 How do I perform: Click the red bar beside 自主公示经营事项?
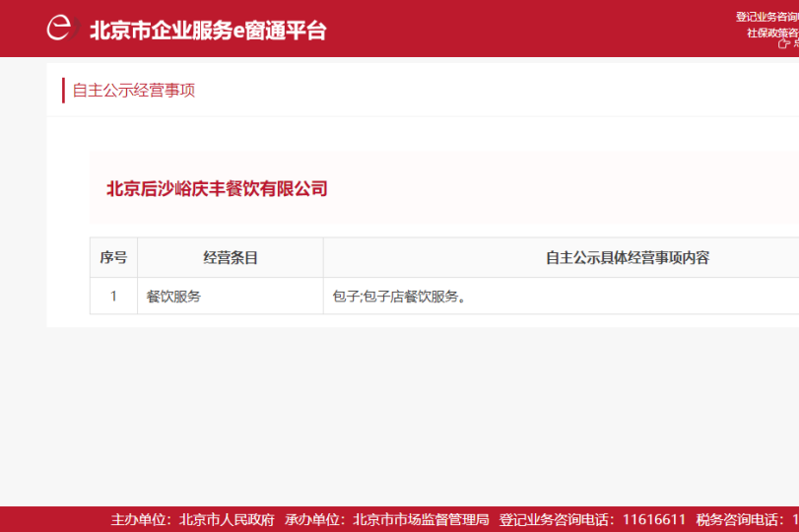pos(63,91)
